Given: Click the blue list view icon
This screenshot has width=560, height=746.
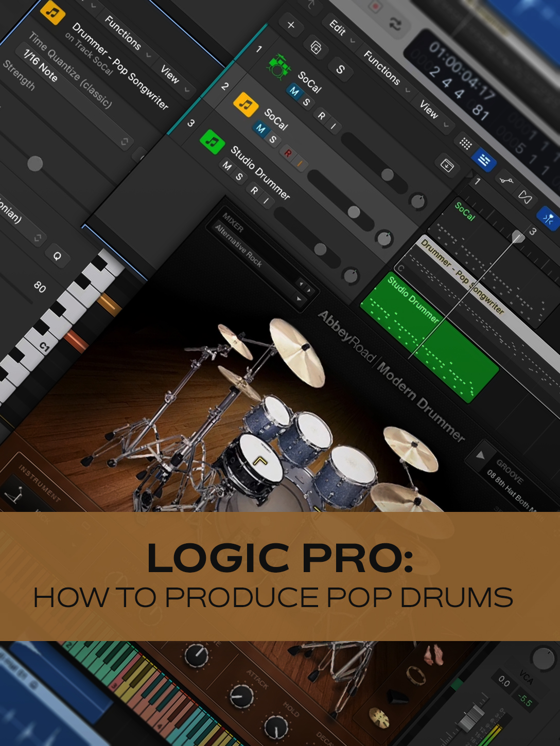Looking at the screenshot, I should [x=484, y=161].
